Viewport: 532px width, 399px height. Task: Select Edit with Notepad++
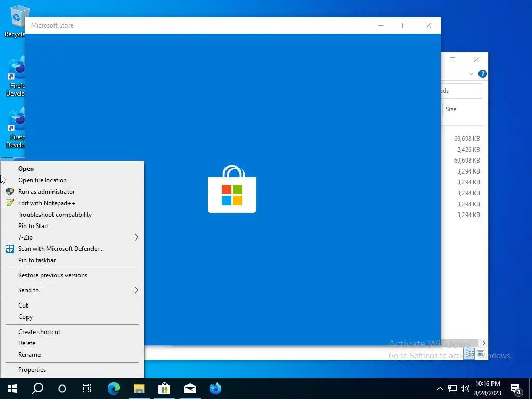[x=46, y=203]
